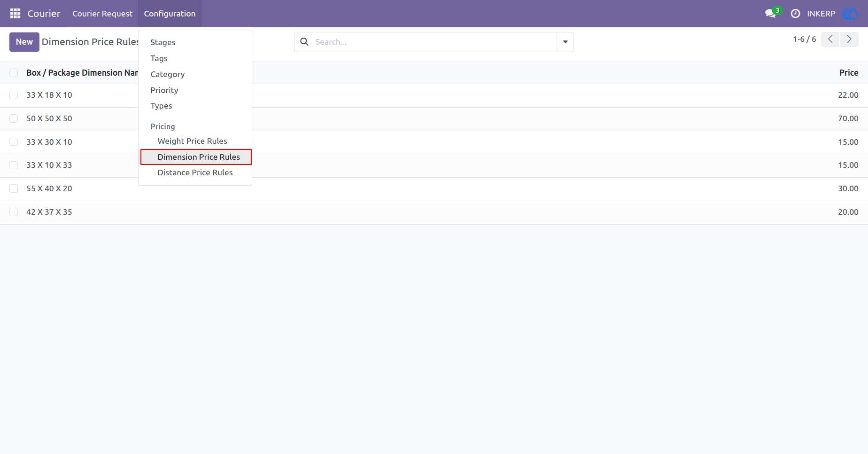This screenshot has width=868, height=454.
Task: Select Category menu entry
Action: (195, 74)
